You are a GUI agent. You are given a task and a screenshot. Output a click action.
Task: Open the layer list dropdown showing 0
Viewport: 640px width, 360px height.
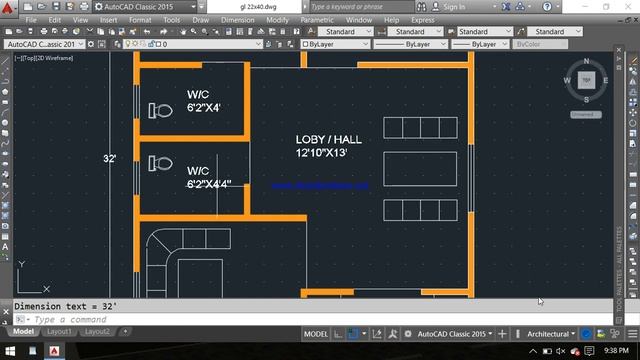193,44
